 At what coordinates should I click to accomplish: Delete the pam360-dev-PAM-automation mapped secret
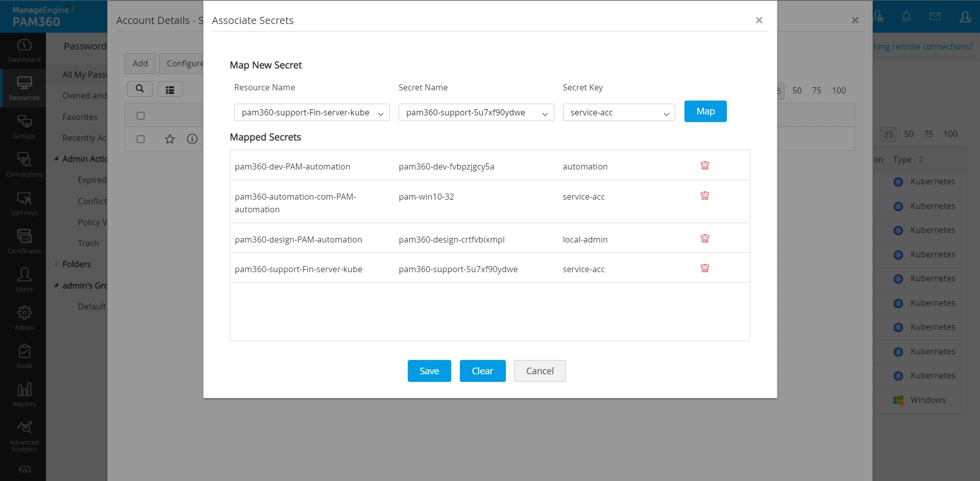tap(705, 165)
